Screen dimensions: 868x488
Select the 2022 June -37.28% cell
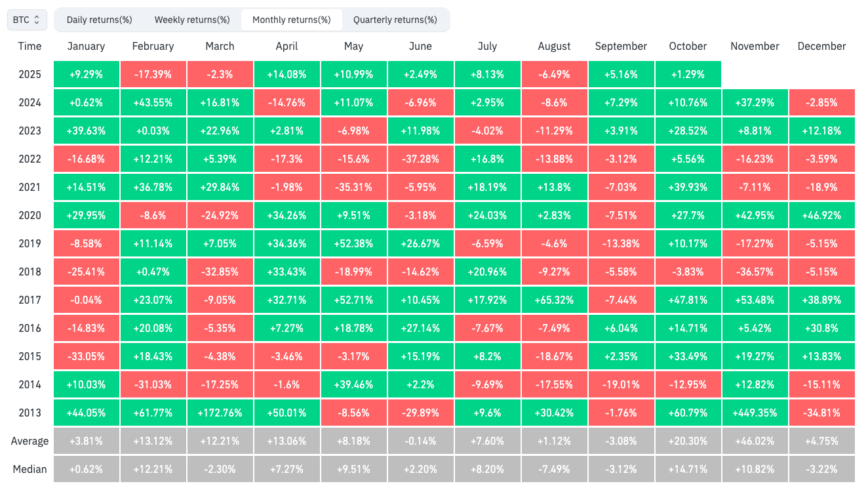pyautogui.click(x=420, y=159)
